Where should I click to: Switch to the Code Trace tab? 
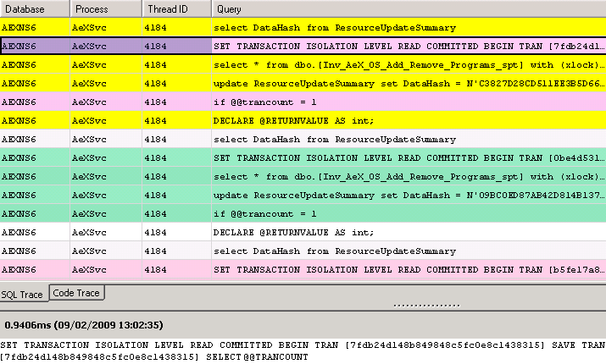click(75, 293)
